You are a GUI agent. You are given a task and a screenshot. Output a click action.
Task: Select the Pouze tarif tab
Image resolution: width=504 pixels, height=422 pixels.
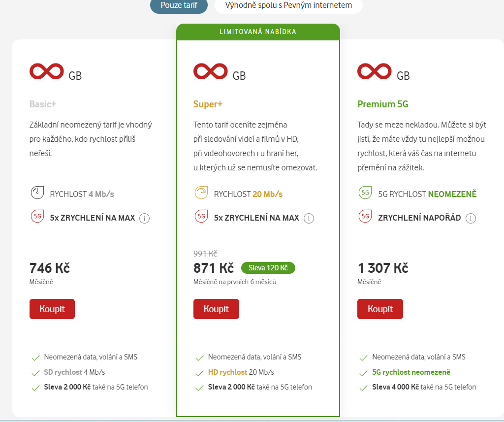pos(179,5)
